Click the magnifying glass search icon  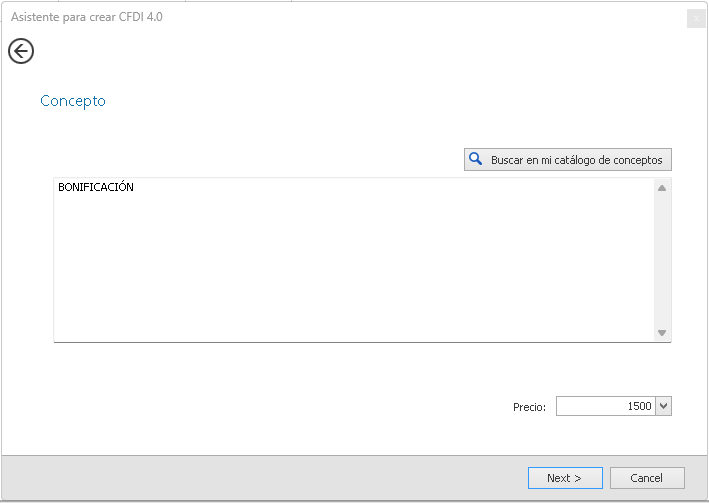click(476, 160)
